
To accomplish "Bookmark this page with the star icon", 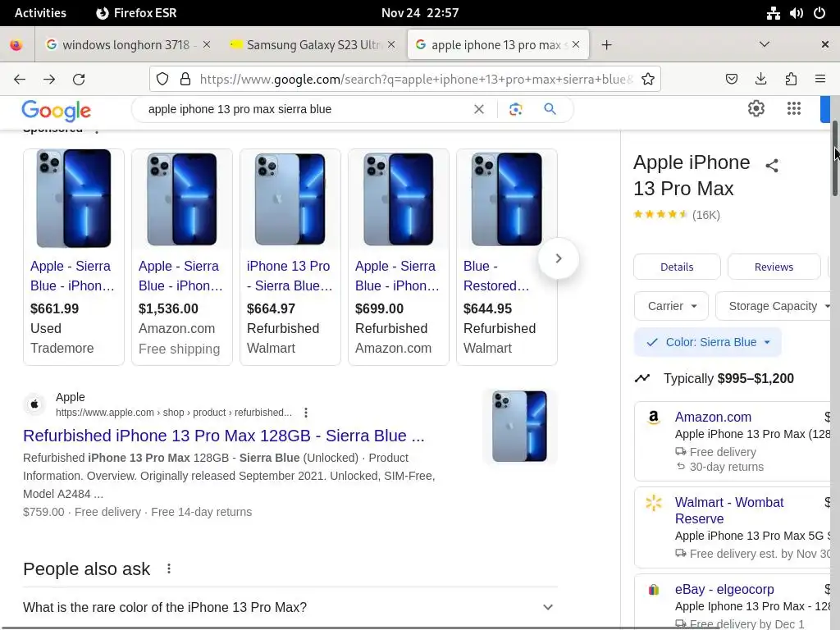I will pos(648,80).
